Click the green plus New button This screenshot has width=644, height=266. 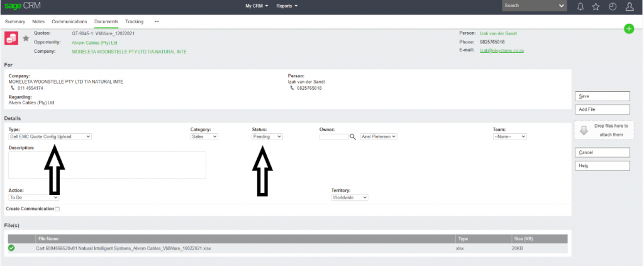(x=629, y=29)
